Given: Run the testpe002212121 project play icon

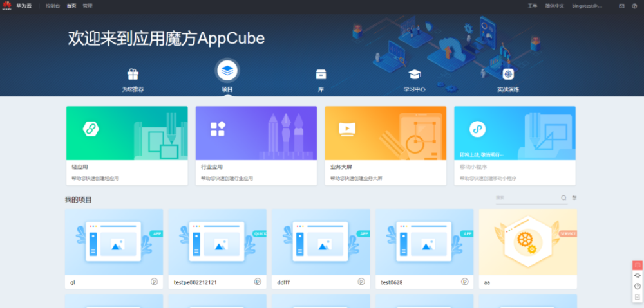Looking at the screenshot, I should pos(258,282).
